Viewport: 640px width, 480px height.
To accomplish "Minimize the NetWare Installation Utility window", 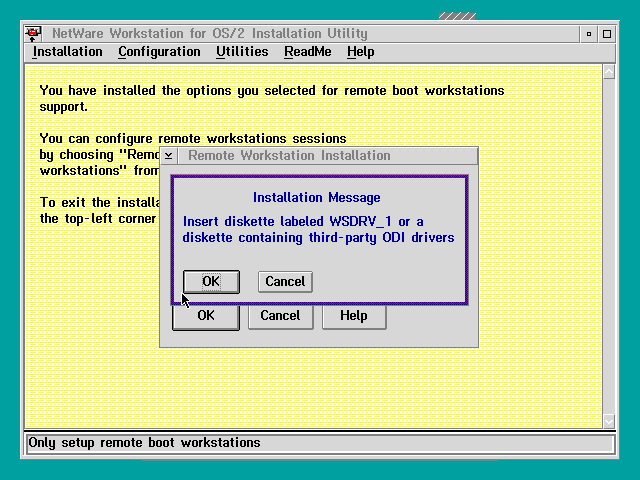I will tap(589, 34).
